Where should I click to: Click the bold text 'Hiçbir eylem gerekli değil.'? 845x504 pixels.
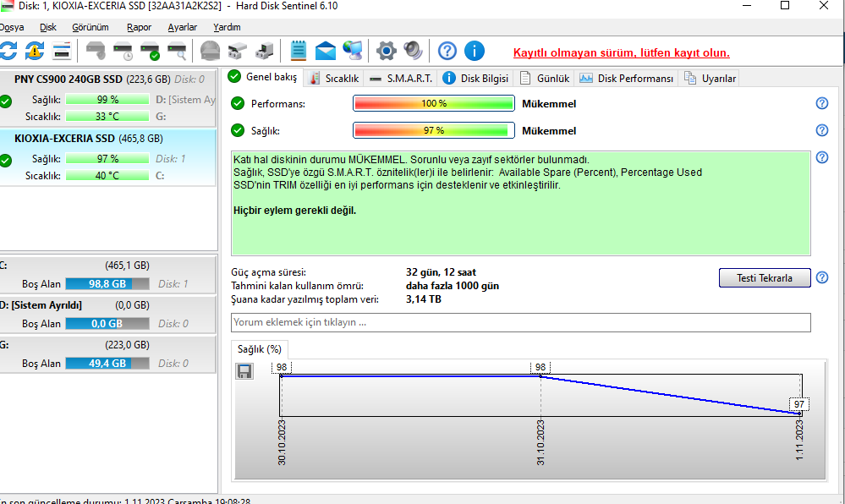click(295, 211)
